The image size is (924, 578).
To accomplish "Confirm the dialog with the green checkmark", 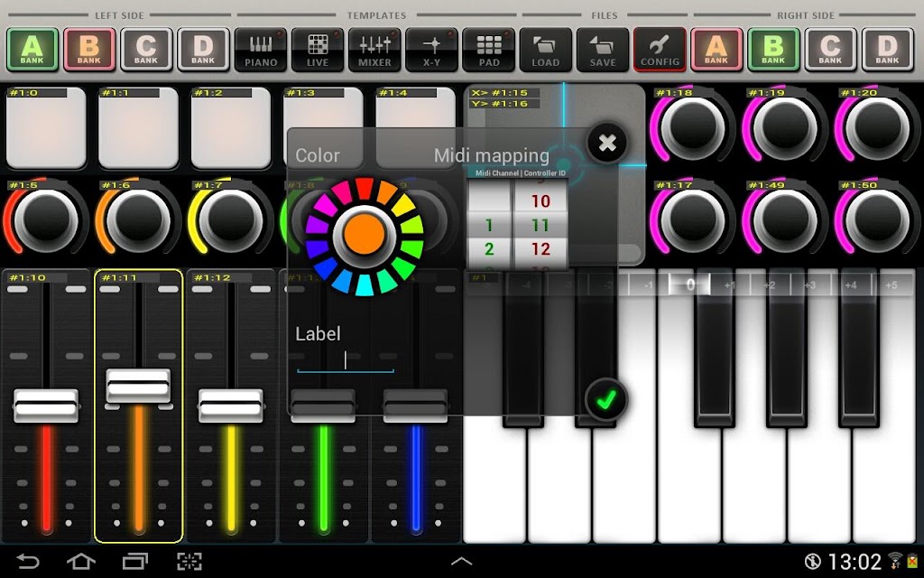I will tap(606, 400).
